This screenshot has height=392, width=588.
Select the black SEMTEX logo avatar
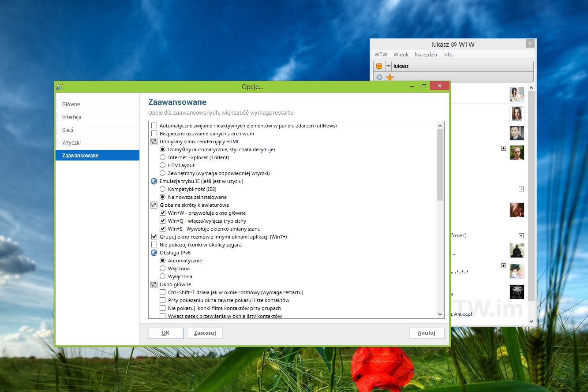(517, 292)
